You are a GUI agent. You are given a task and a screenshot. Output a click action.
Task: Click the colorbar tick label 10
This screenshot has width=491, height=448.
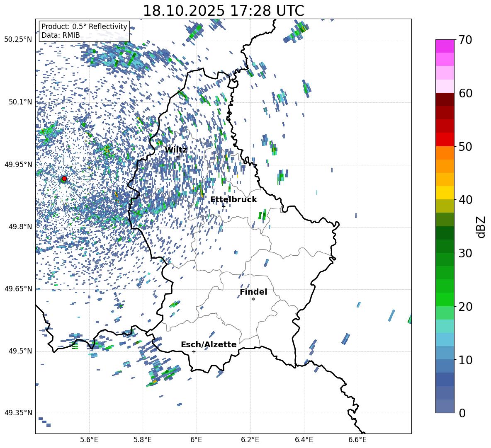[x=465, y=360]
